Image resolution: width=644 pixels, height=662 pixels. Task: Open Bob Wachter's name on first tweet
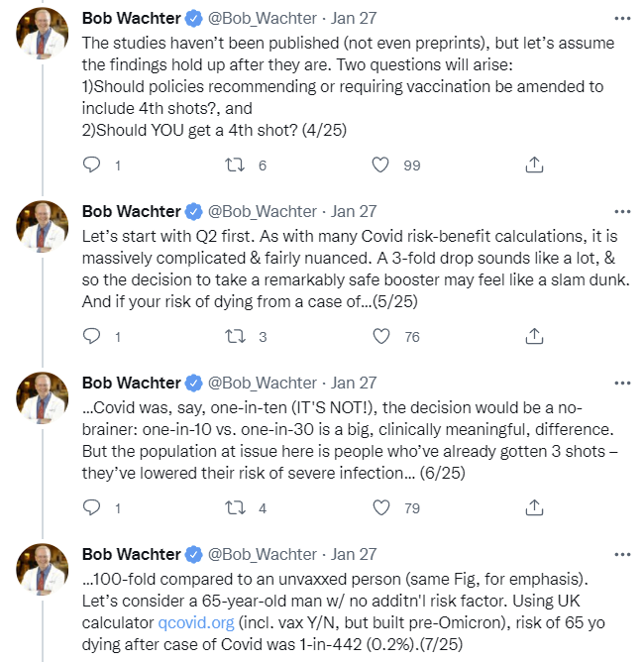click(x=131, y=18)
